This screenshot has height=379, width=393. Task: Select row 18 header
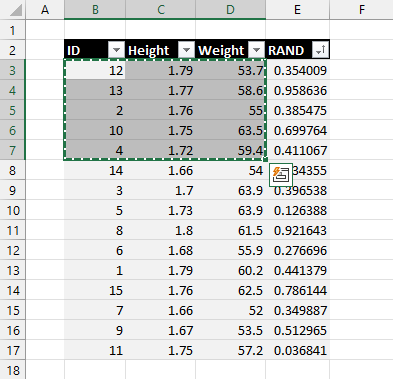[x=13, y=370]
